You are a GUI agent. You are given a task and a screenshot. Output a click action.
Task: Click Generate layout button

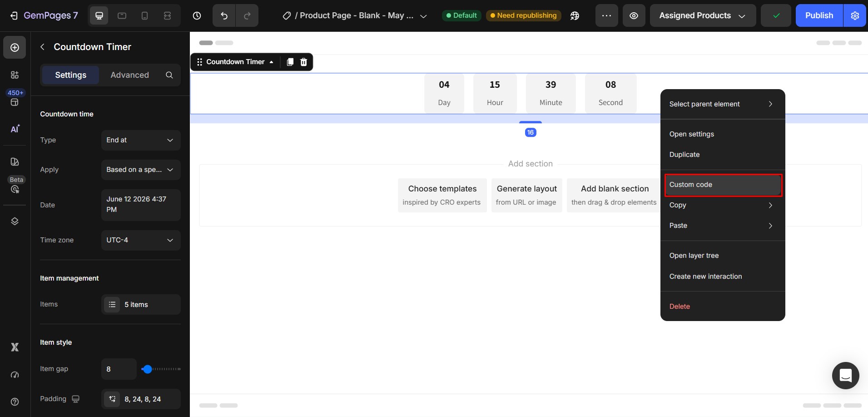[526, 195]
